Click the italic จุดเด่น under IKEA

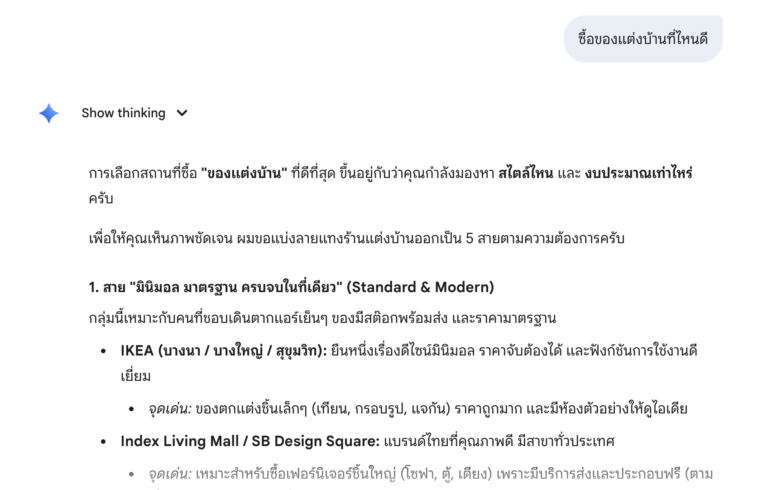[x=168, y=409]
